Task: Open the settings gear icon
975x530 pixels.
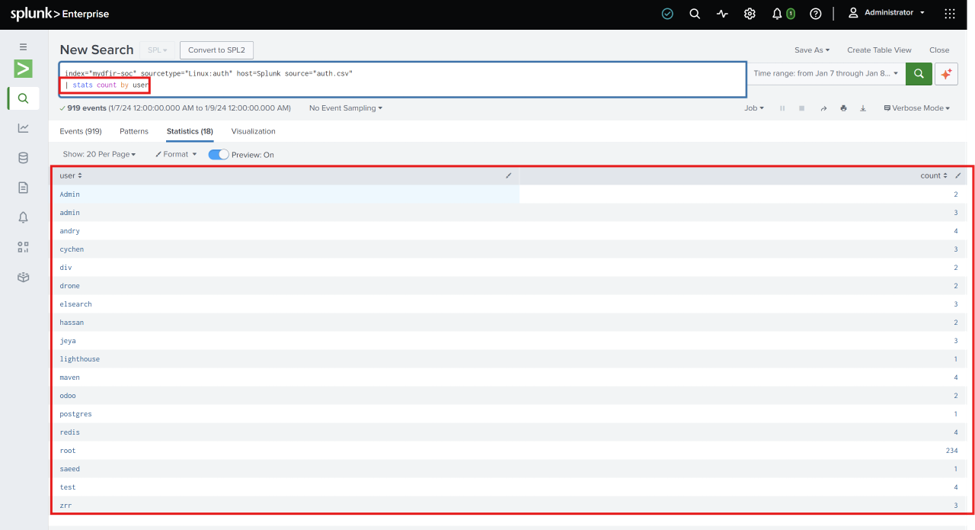Action: click(x=749, y=14)
